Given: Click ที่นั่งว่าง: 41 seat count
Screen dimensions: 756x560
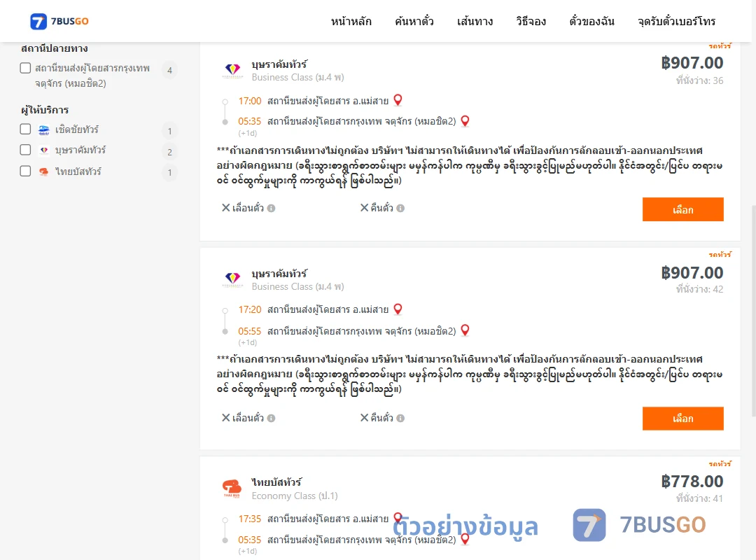Looking at the screenshot, I should coord(699,498).
